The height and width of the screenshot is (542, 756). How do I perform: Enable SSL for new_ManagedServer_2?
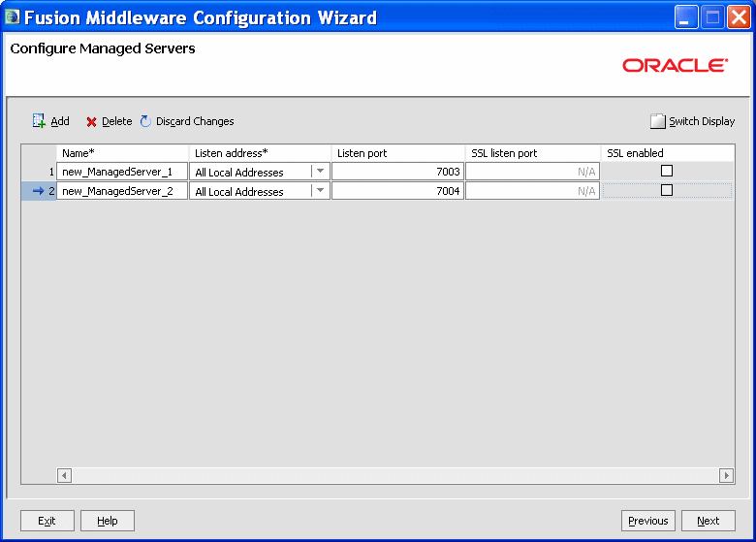click(667, 190)
